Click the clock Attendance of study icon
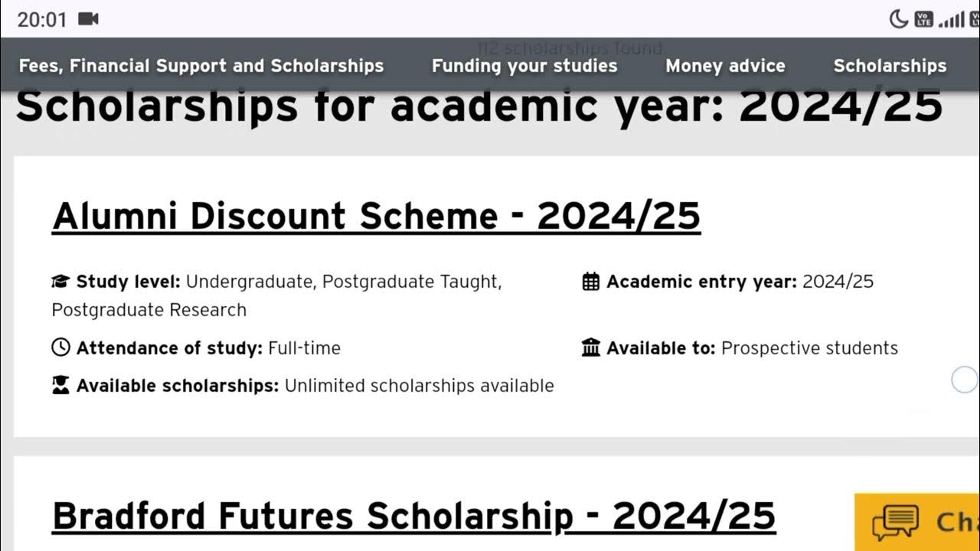This screenshot has height=551, width=980. tap(60, 348)
